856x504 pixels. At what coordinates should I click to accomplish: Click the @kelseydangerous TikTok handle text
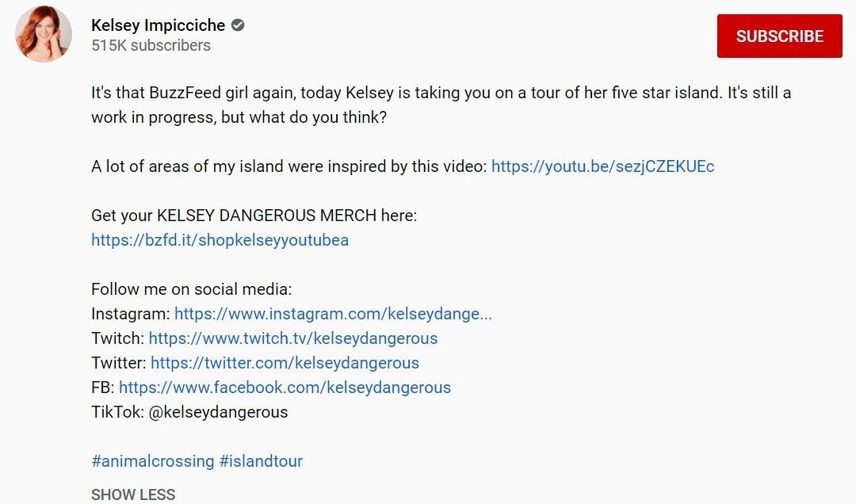pos(216,412)
